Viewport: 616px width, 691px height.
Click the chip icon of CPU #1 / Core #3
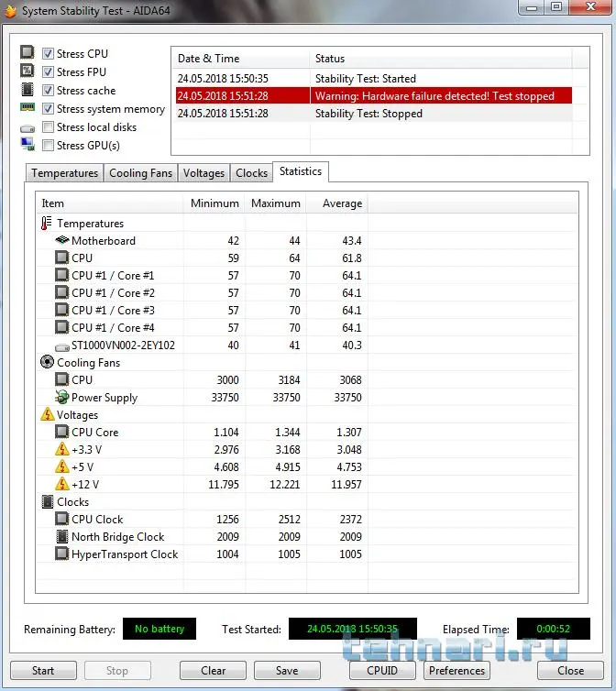(x=62, y=310)
